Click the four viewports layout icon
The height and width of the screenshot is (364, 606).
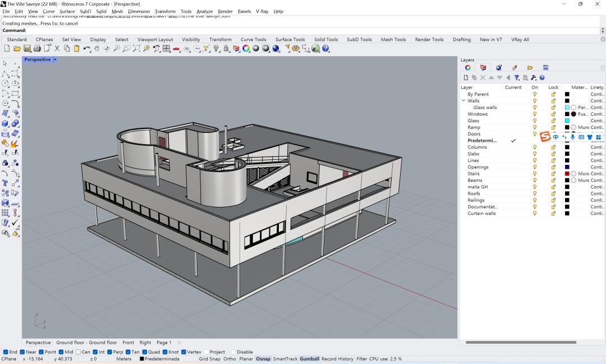tap(167, 48)
